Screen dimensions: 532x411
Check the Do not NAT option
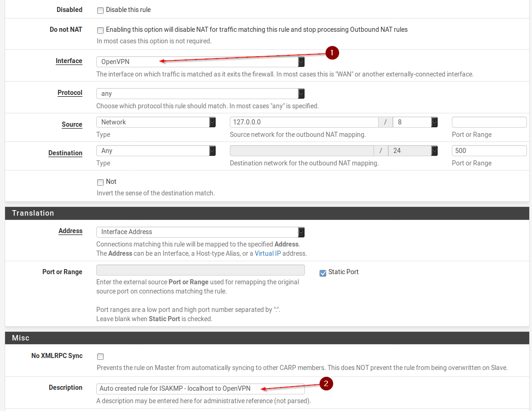click(x=100, y=30)
